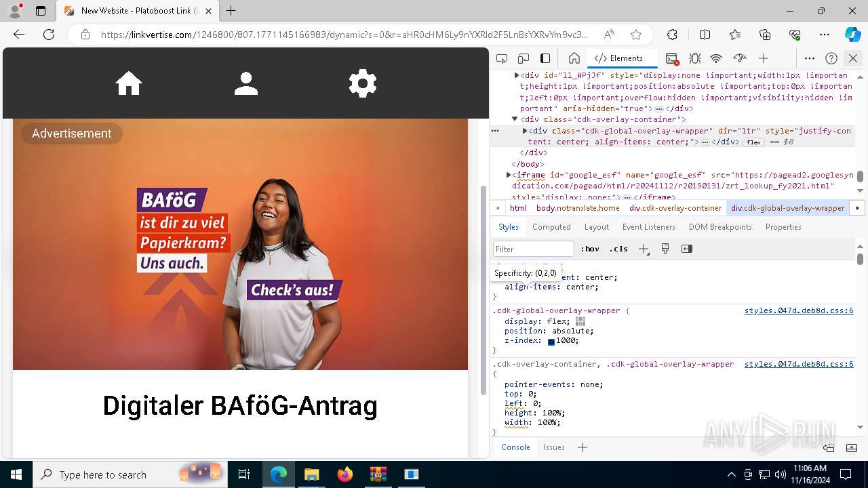Open the Copilot sidebar icon
The width and height of the screenshot is (868, 488).
tap(852, 35)
